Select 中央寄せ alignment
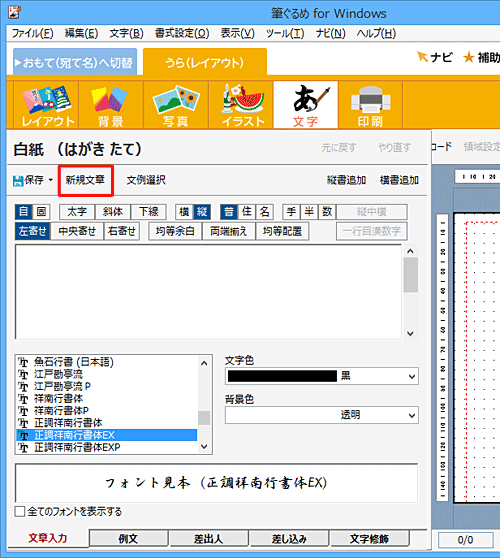The width and height of the screenshot is (500, 558). [77, 231]
